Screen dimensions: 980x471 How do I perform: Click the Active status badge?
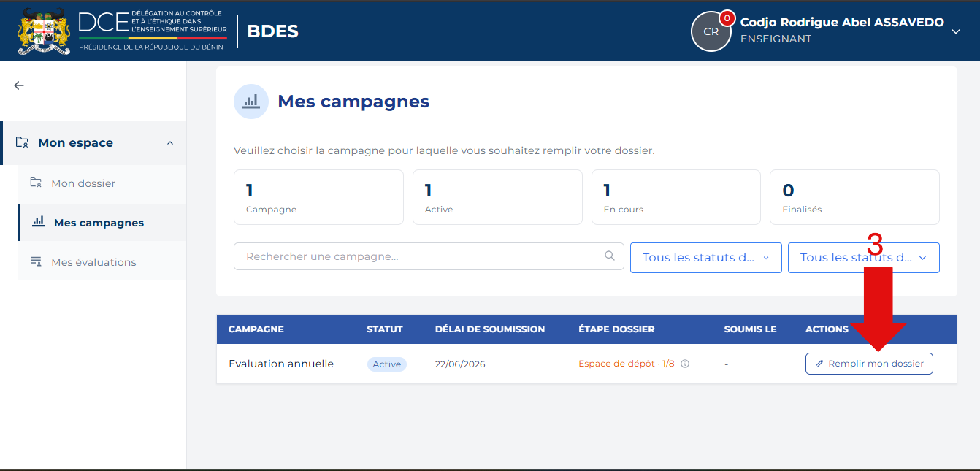387,364
